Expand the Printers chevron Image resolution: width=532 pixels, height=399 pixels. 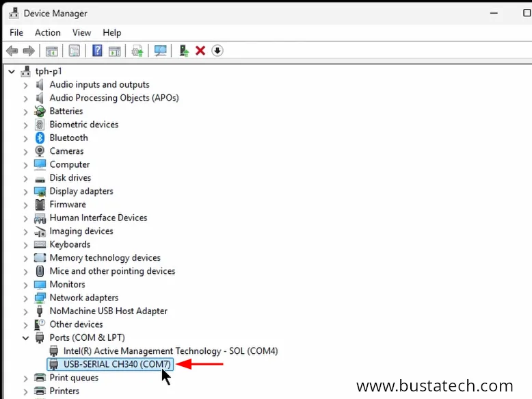[25, 391]
